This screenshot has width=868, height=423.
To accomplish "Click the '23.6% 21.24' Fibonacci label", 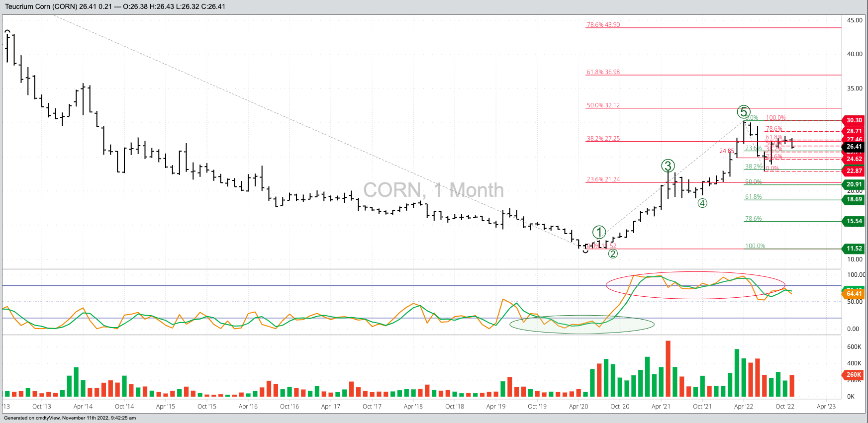I will pyautogui.click(x=603, y=179).
